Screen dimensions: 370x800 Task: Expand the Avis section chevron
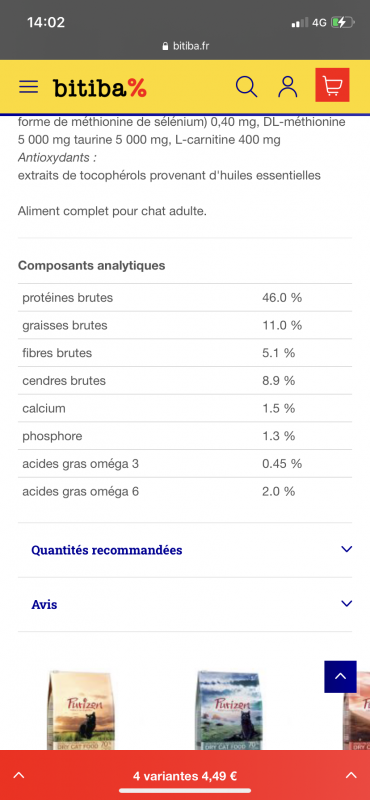point(347,604)
